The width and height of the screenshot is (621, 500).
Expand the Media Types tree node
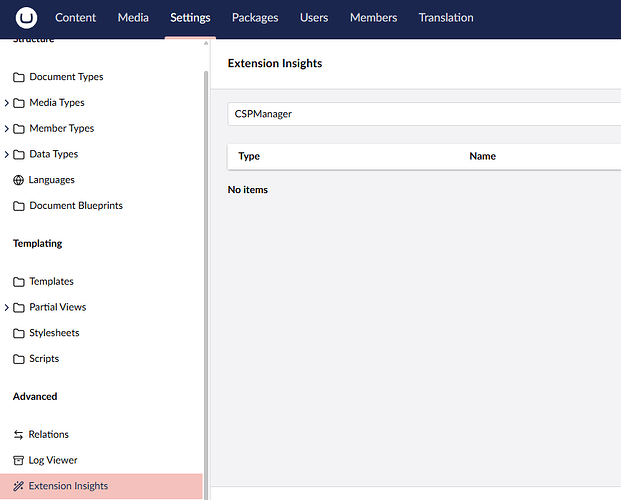pos(6,103)
